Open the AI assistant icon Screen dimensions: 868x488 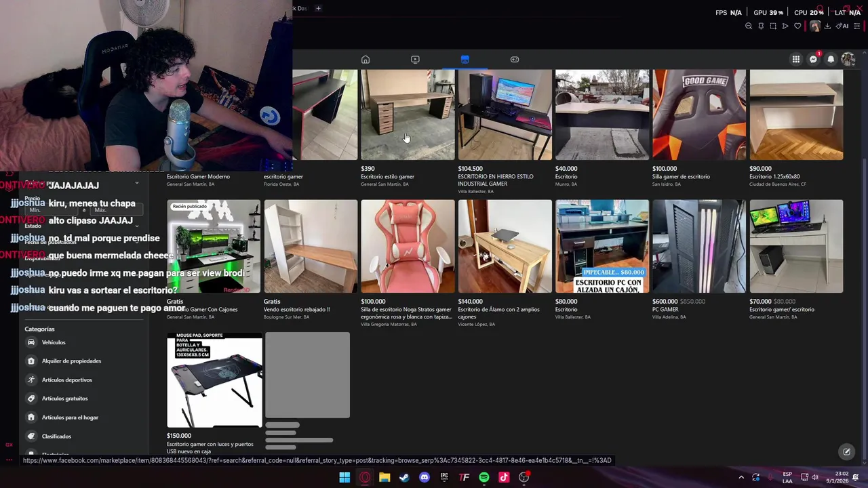[x=842, y=26]
